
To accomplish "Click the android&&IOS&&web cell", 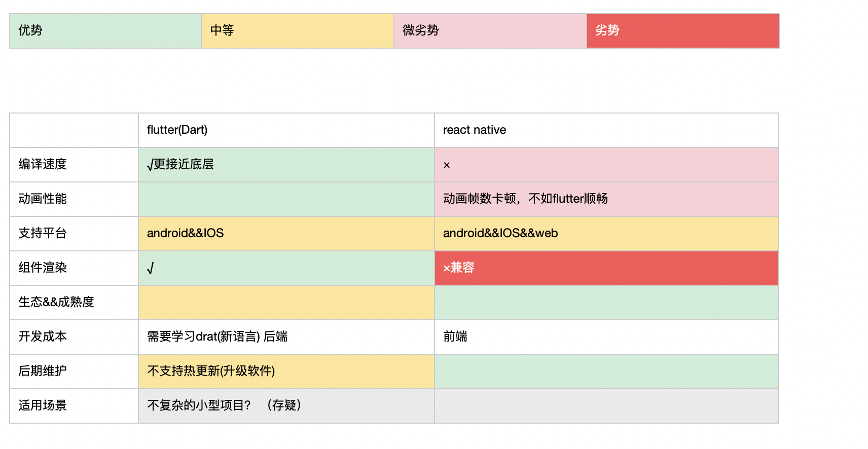I will tap(606, 234).
